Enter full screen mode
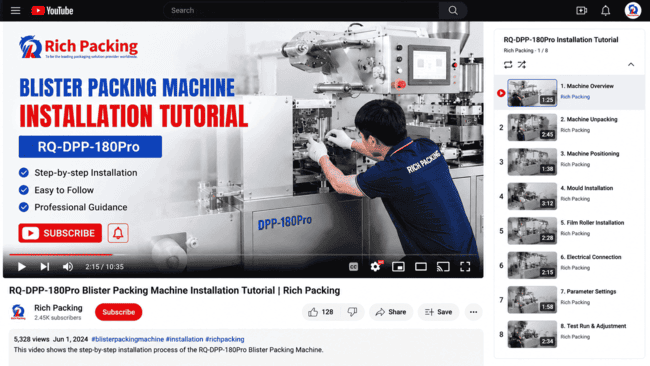650x366 pixels. coord(465,267)
